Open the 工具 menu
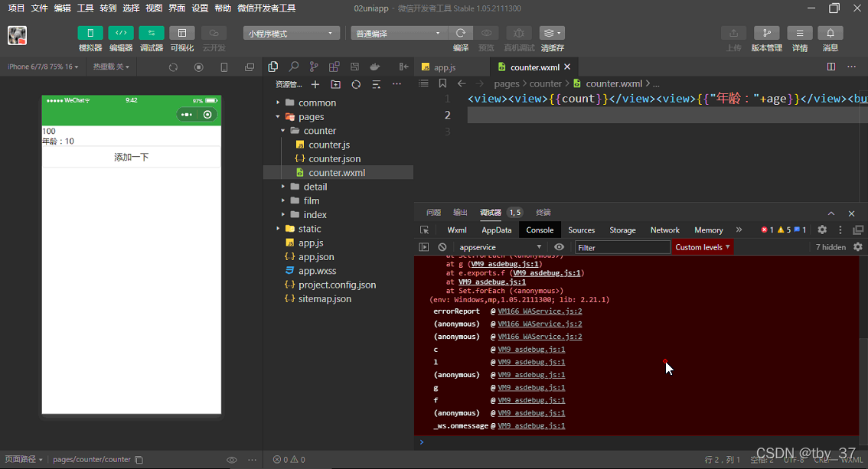The height and width of the screenshot is (469, 868). point(85,8)
